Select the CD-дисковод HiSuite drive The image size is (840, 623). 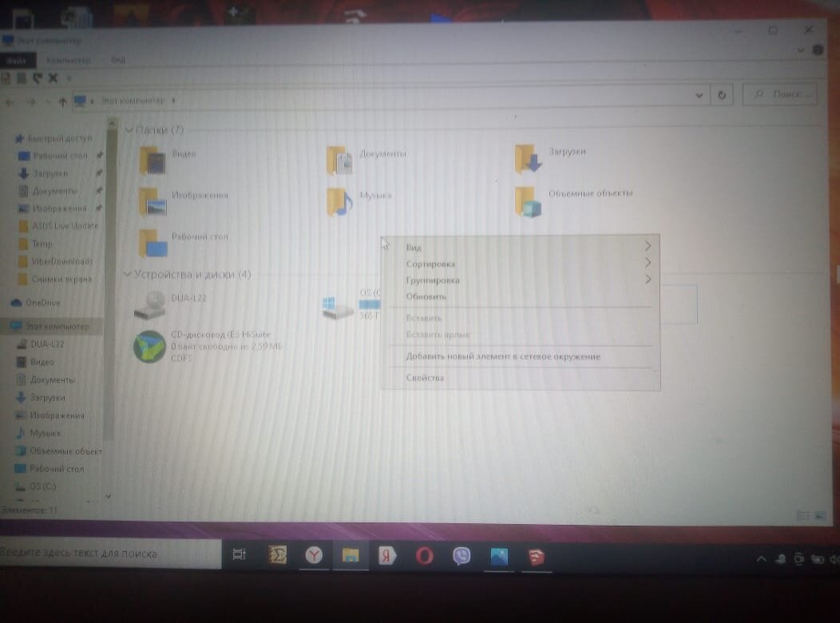coord(149,347)
